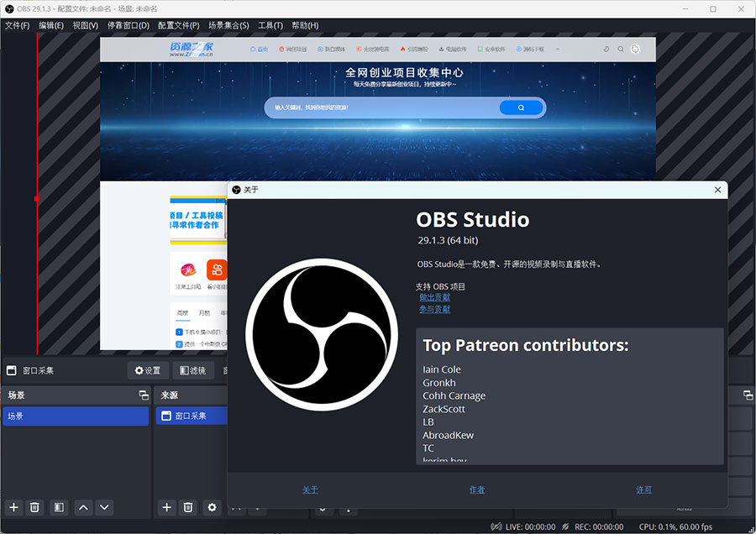Switch to the 作者 tab
Viewport: 756px width, 534px height.
[477, 489]
